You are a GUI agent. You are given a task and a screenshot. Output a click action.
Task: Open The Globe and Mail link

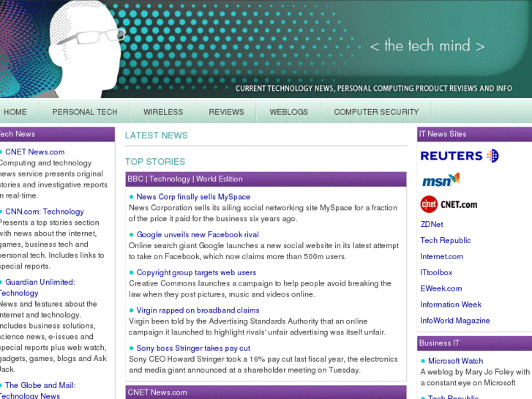pyautogui.click(x=37, y=390)
